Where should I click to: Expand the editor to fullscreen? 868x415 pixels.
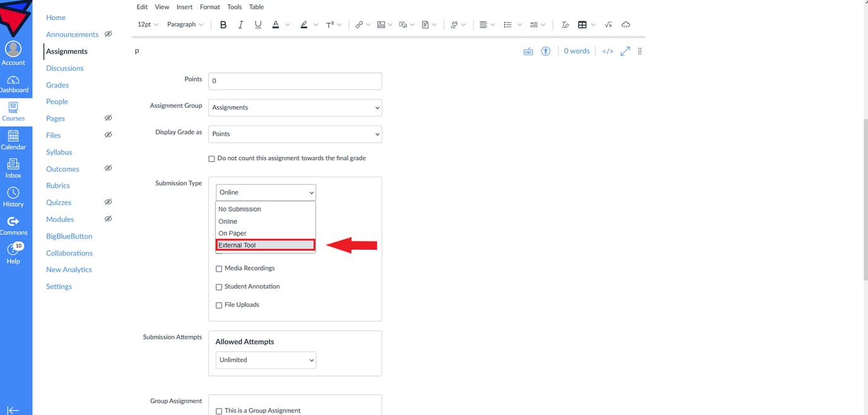pyautogui.click(x=625, y=50)
